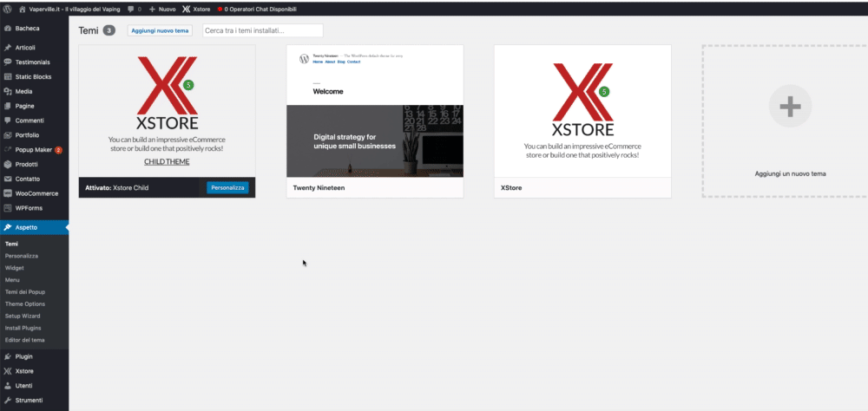Click Aggiungi un nuovo tema text
The image size is (868, 411).
coord(790,173)
